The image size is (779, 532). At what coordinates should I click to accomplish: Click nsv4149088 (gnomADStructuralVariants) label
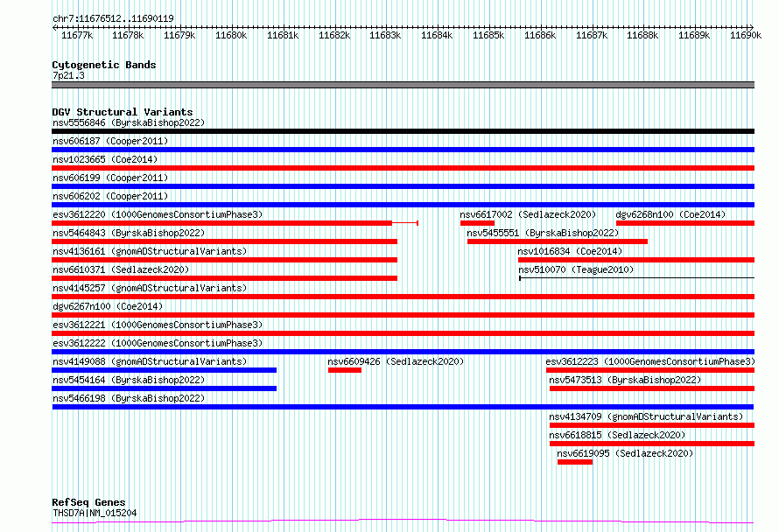pos(150,361)
